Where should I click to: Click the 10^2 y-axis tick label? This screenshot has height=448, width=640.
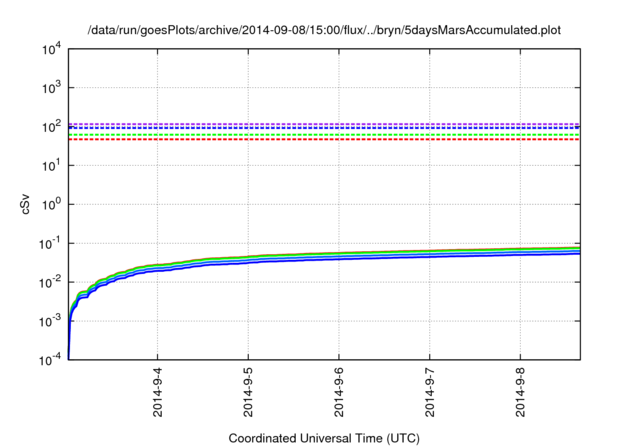point(51,127)
